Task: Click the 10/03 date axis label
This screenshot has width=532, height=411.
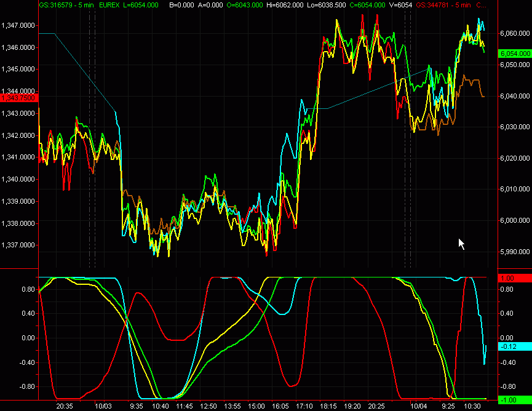Action: (x=103, y=406)
